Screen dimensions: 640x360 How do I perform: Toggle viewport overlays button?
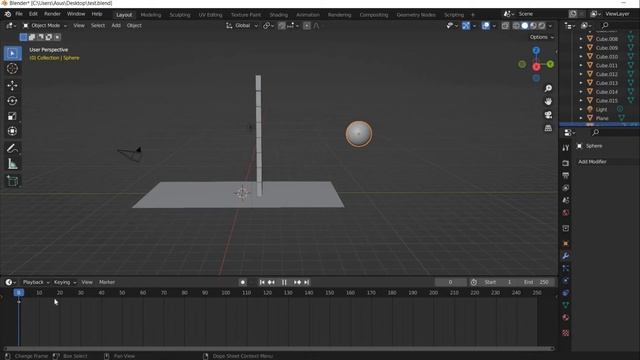pos(485,26)
